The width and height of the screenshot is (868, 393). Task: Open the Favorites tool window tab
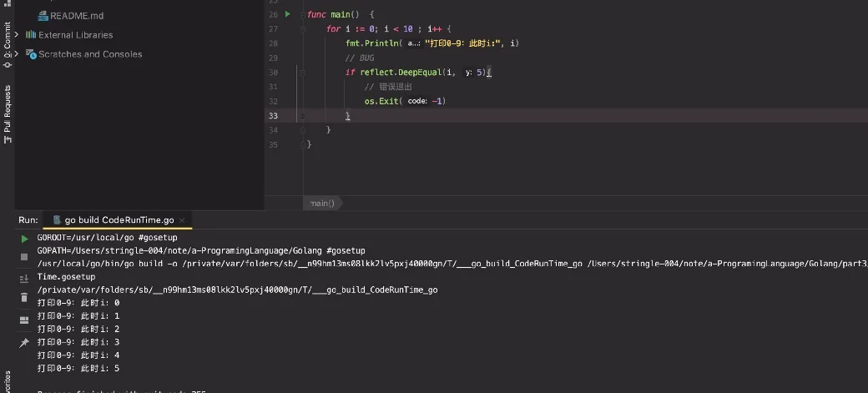click(x=8, y=382)
